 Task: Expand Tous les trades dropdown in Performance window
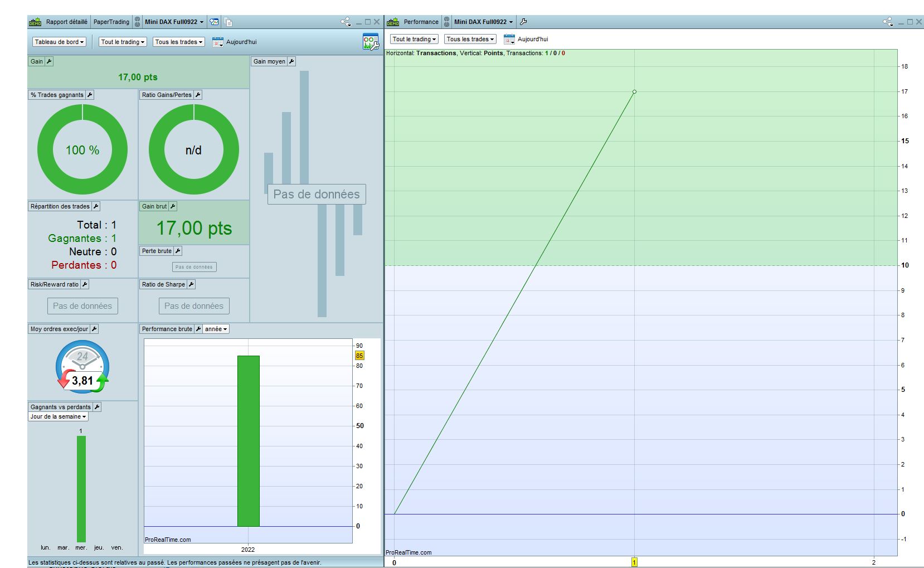click(470, 39)
